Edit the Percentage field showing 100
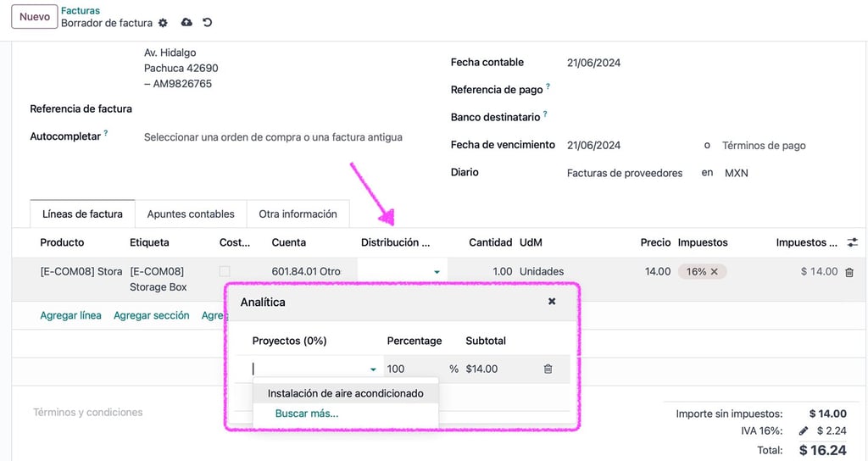The image size is (868, 461). [x=415, y=369]
